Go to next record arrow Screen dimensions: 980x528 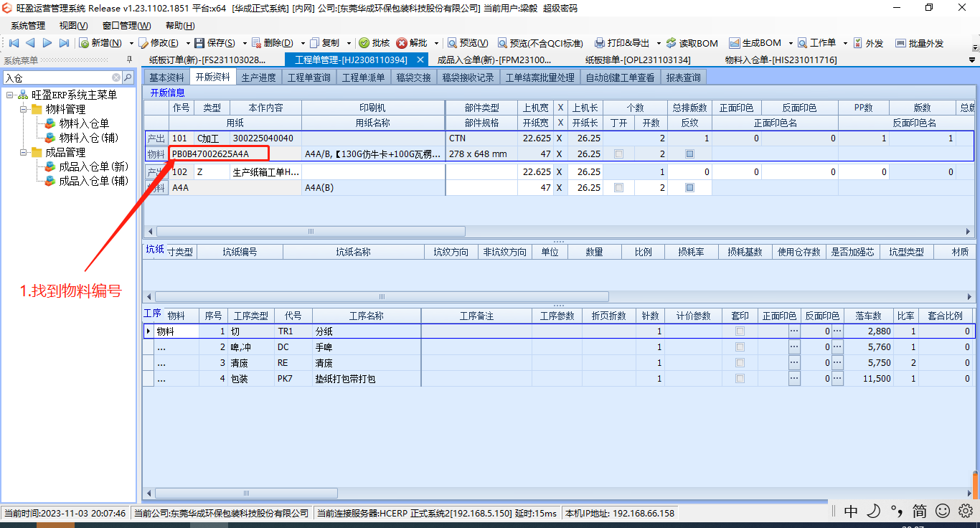47,43
